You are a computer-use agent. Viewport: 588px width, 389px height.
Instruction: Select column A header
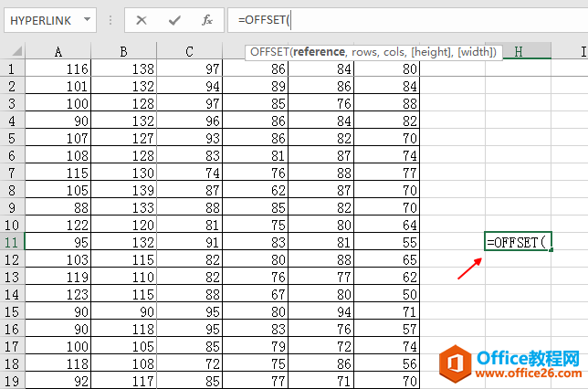coord(58,52)
